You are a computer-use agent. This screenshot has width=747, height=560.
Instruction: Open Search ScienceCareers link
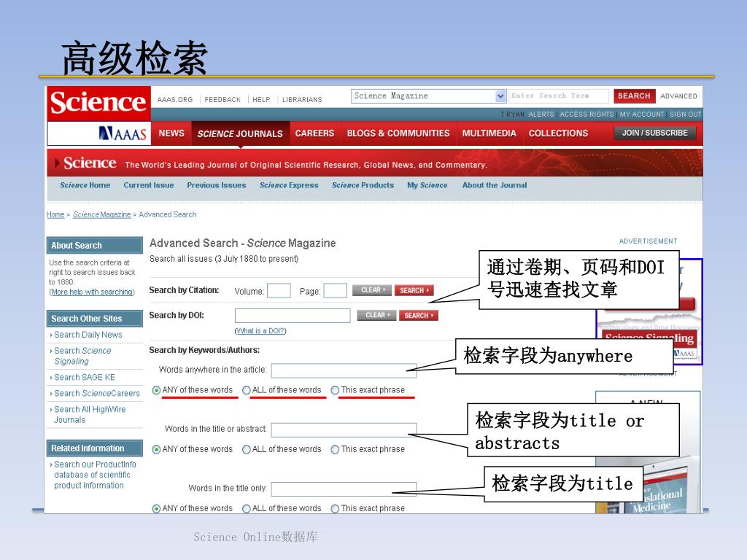click(x=97, y=393)
